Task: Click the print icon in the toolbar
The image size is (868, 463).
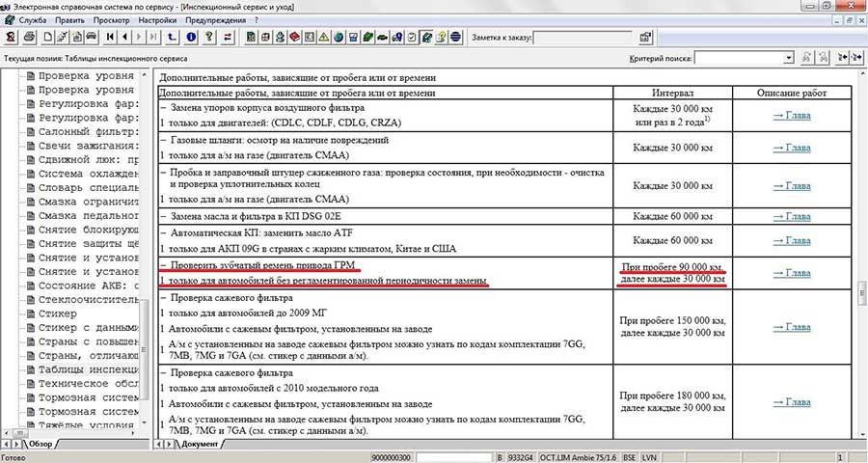Action: [29, 37]
